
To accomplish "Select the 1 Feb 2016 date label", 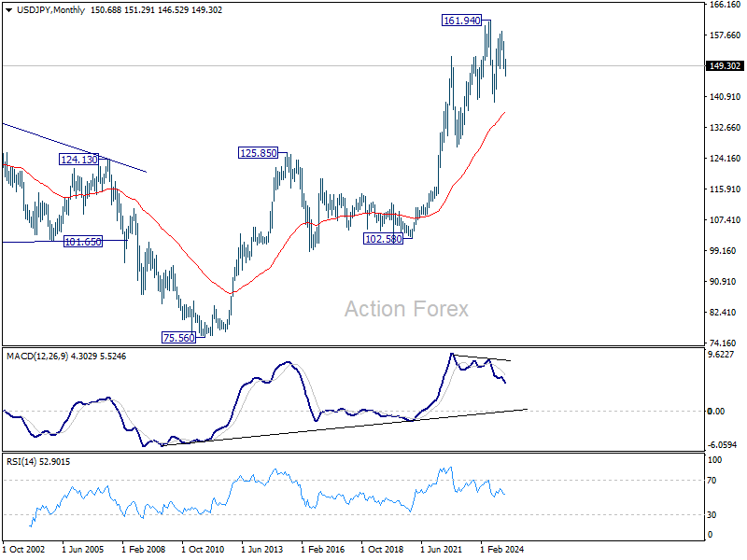I will tap(322, 549).
